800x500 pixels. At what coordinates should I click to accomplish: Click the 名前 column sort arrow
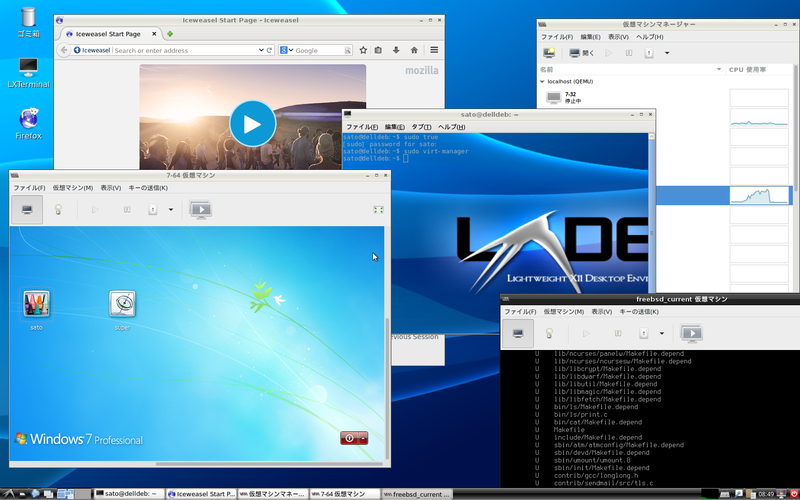point(719,69)
